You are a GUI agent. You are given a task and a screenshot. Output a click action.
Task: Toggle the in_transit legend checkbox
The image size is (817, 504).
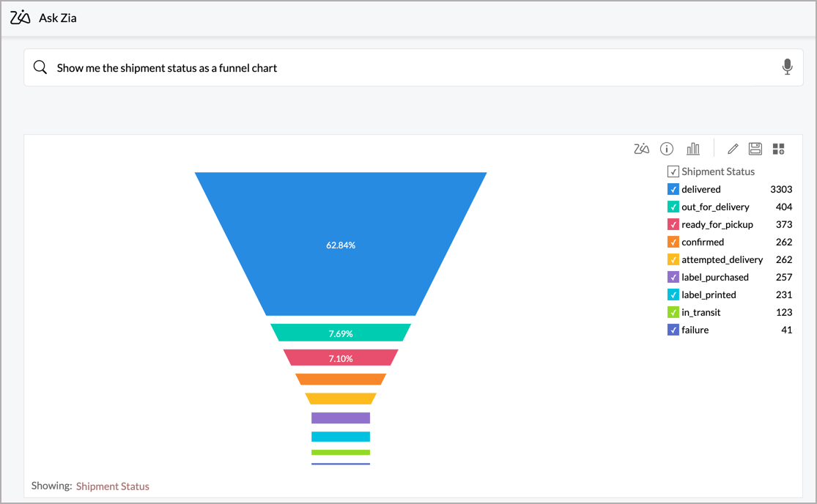tap(673, 312)
